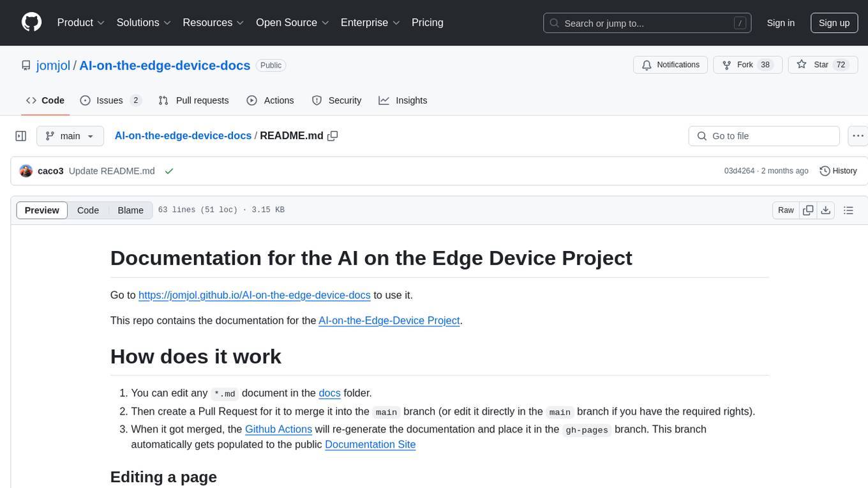
Task: Open the AI-on-the-edge-device-docs repository link
Action: click(165, 65)
